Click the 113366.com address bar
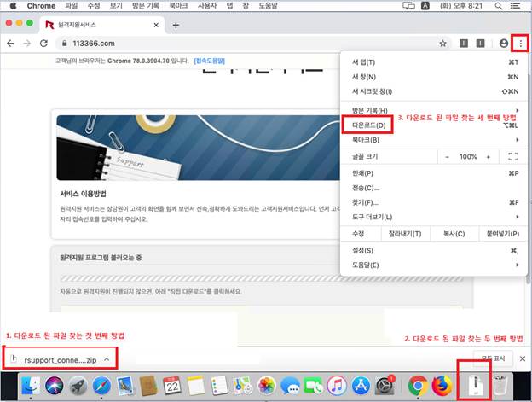Image resolution: width=532 pixels, height=402 pixels. click(x=239, y=43)
